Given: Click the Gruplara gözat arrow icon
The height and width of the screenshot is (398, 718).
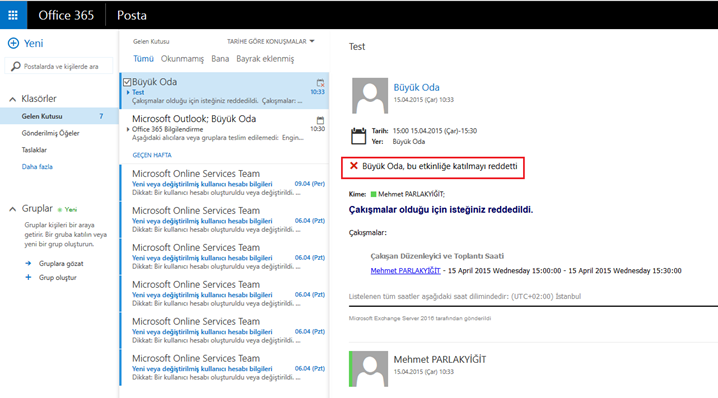Looking at the screenshot, I should (28, 263).
